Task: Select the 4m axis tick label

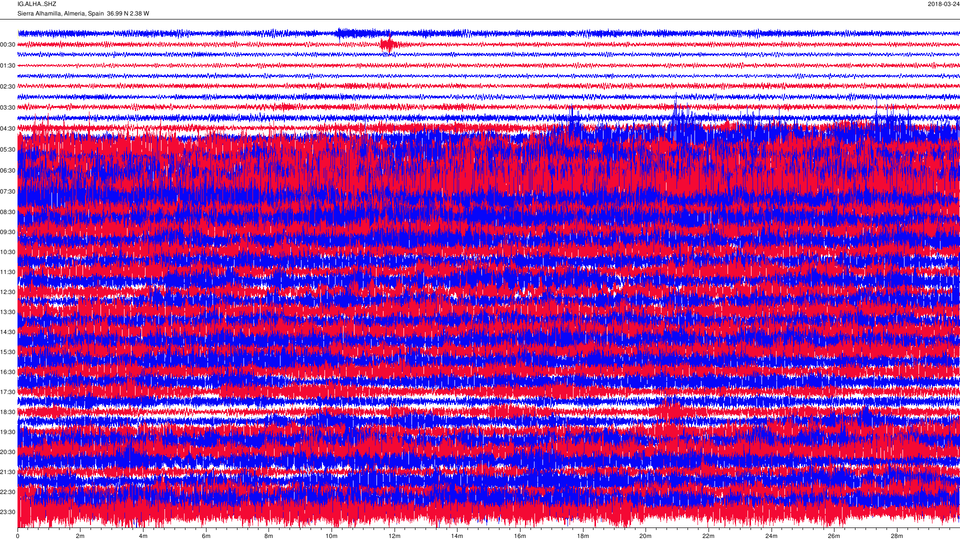Action: point(143,536)
